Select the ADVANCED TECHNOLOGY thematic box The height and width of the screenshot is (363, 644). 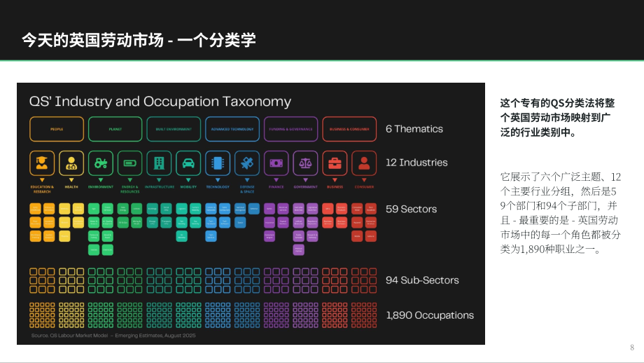point(232,129)
